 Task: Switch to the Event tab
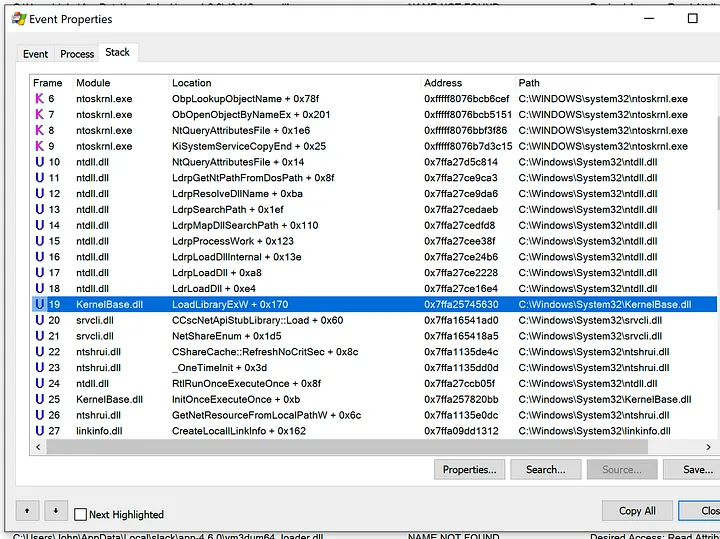pyautogui.click(x=36, y=54)
